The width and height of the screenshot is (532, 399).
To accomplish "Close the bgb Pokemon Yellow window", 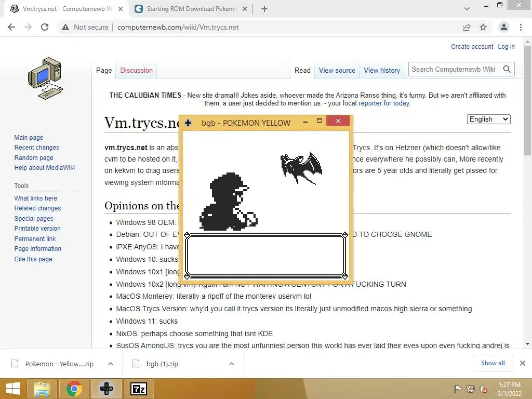I will click(x=338, y=121).
